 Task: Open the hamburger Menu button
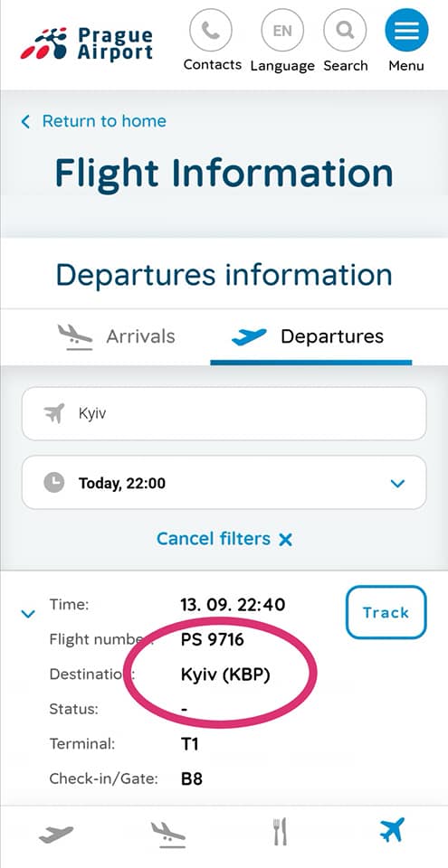point(406,32)
